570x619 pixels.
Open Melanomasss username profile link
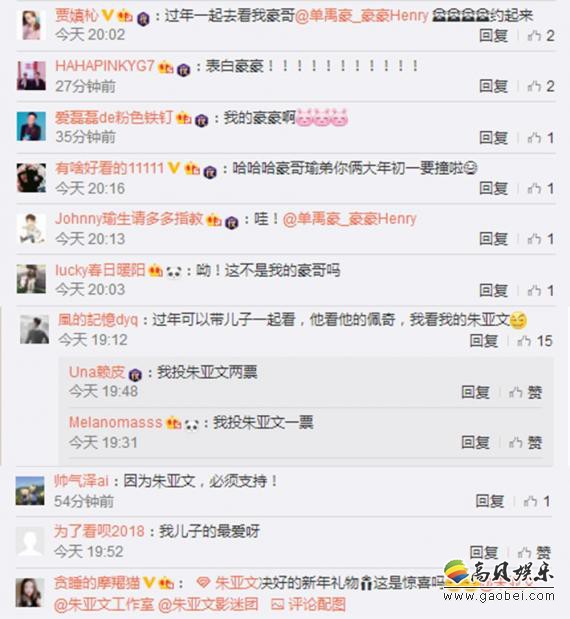(x=115, y=423)
